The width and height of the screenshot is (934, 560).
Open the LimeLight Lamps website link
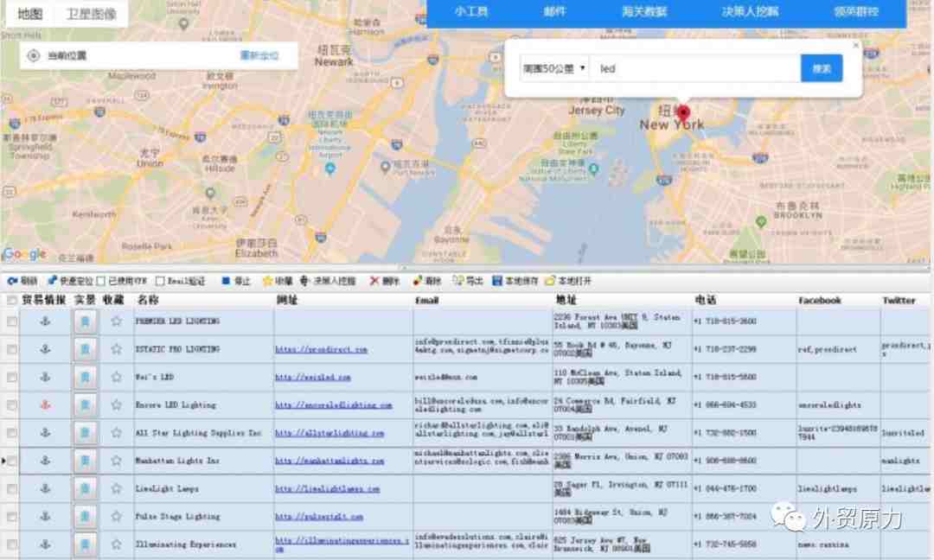328,489
